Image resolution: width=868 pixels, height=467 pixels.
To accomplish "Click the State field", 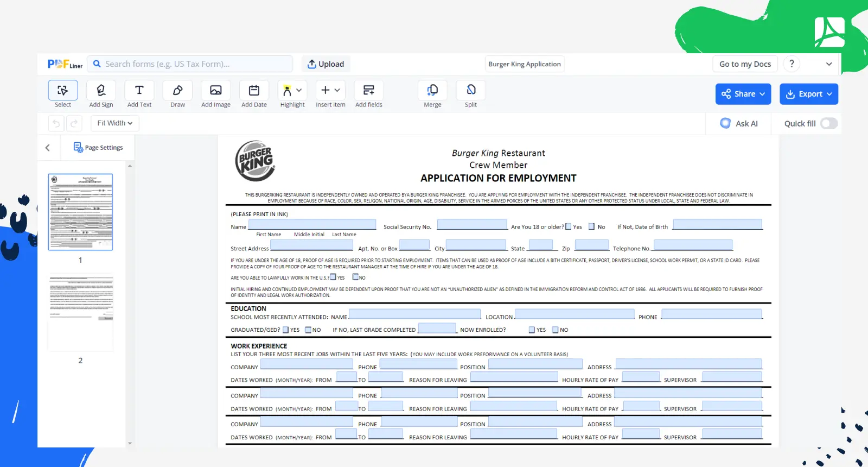I will point(540,246).
